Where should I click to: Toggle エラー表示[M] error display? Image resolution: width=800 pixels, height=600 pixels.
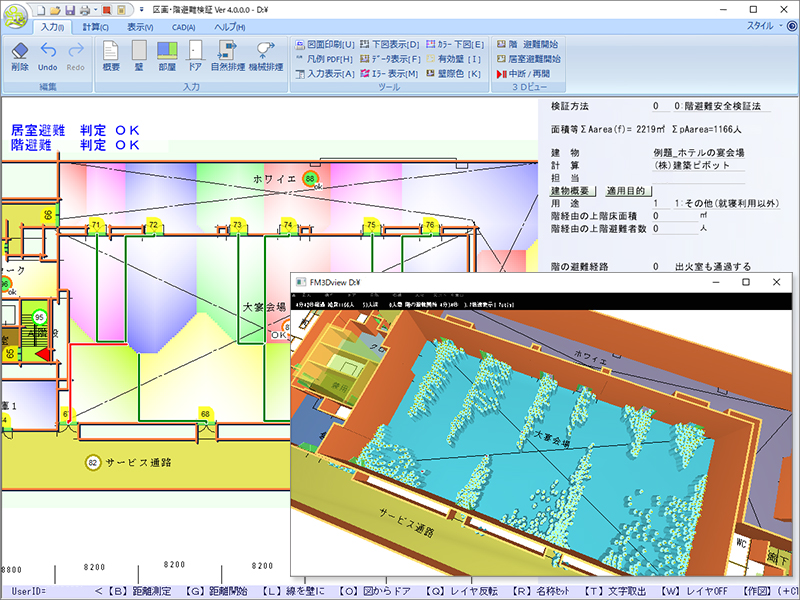click(x=391, y=74)
